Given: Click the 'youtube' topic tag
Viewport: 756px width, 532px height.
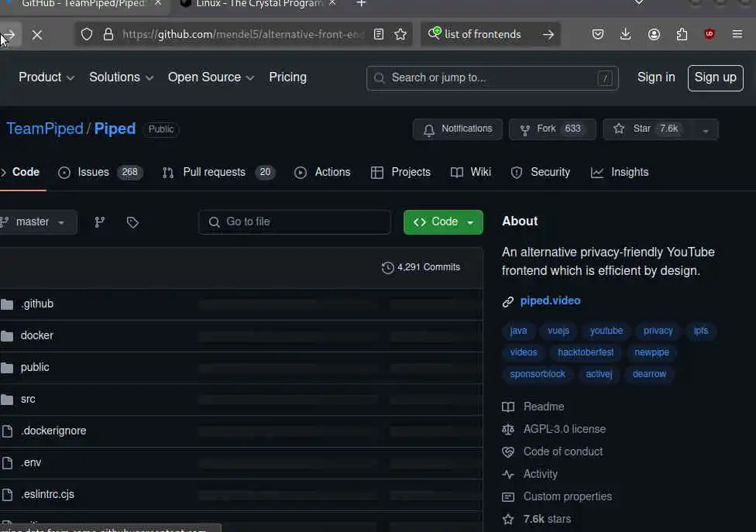Looking at the screenshot, I should pos(606,331).
